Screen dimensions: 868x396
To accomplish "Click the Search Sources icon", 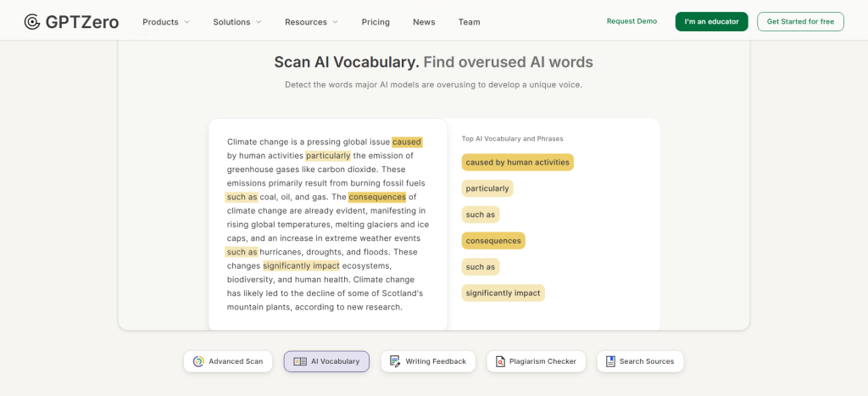I will [x=610, y=361].
